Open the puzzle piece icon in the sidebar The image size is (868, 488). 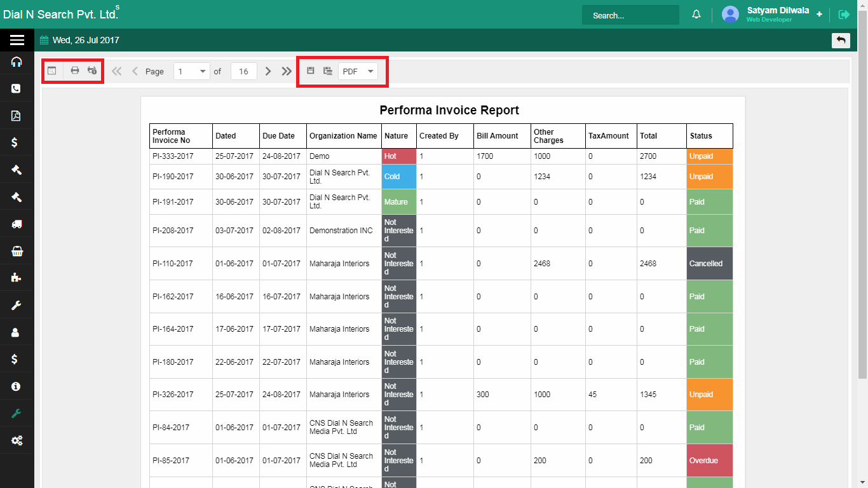pyautogui.click(x=17, y=278)
